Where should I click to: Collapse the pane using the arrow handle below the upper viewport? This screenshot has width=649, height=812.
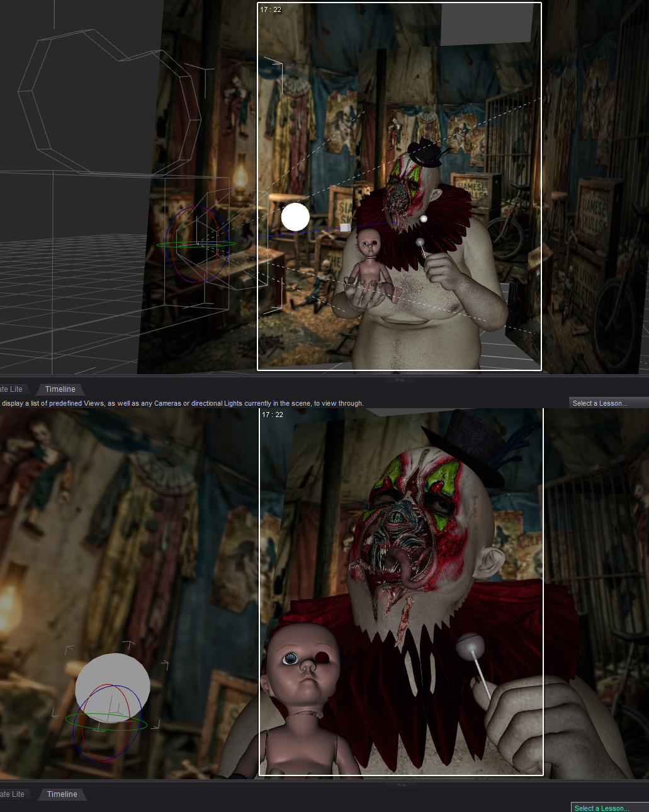pos(399,380)
